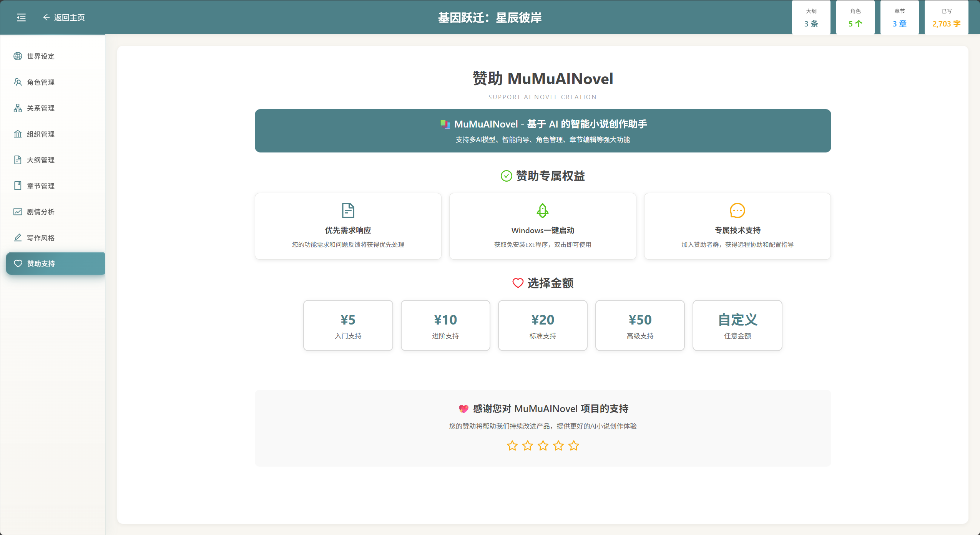980x535 pixels.
Task: Pick the ¥20 标准支持 amount
Action: pyautogui.click(x=543, y=325)
